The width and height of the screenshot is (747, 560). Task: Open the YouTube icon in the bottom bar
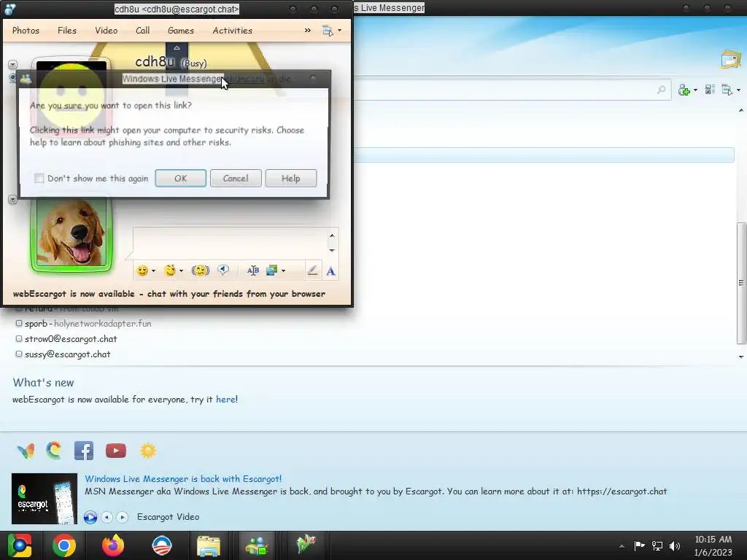[x=116, y=451]
